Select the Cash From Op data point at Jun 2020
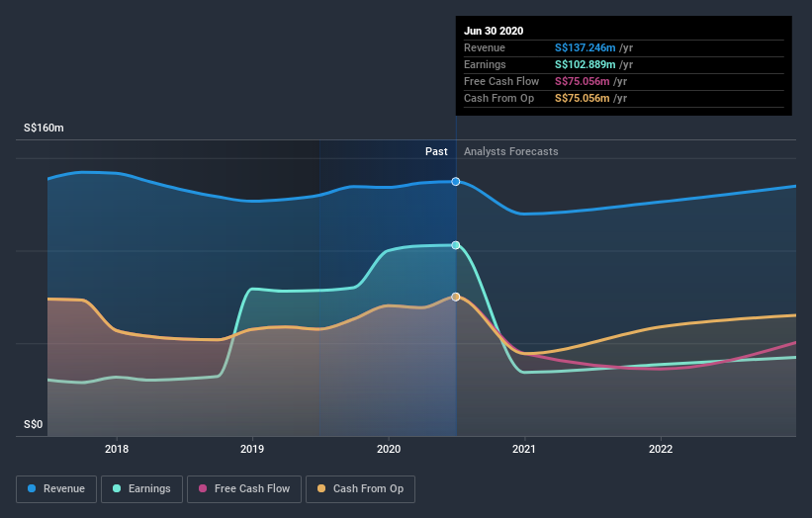812x518 pixels. (x=456, y=297)
